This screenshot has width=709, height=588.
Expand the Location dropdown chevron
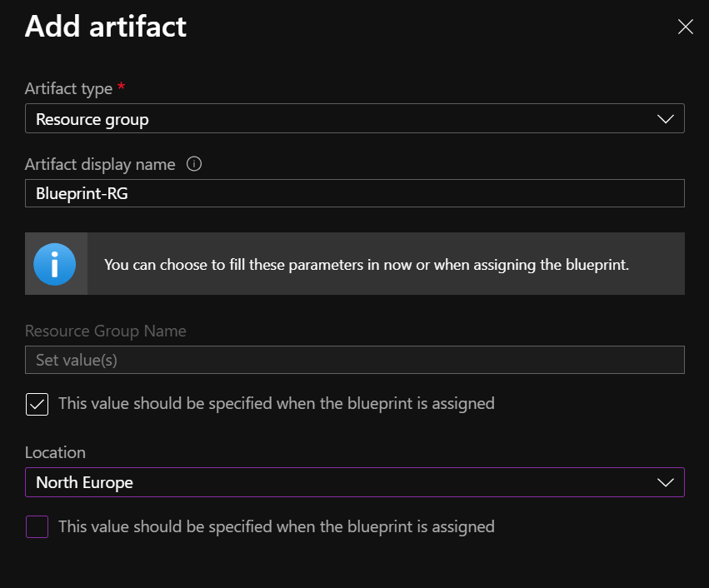(665, 482)
